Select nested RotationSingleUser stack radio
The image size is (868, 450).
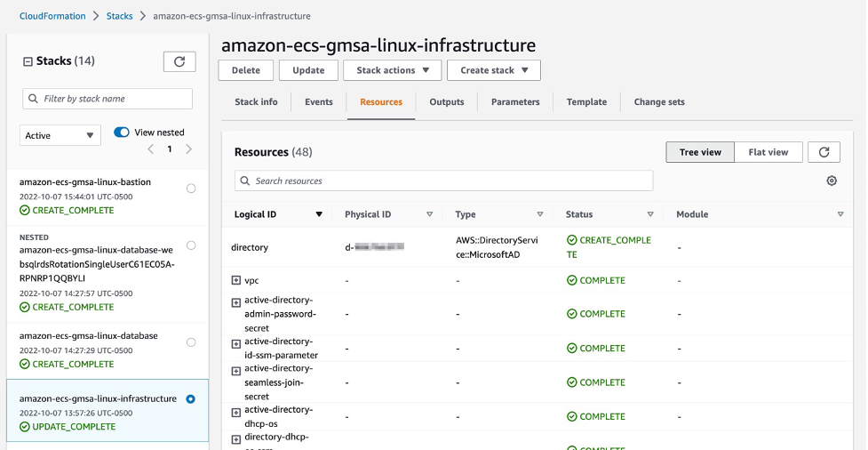click(191, 245)
